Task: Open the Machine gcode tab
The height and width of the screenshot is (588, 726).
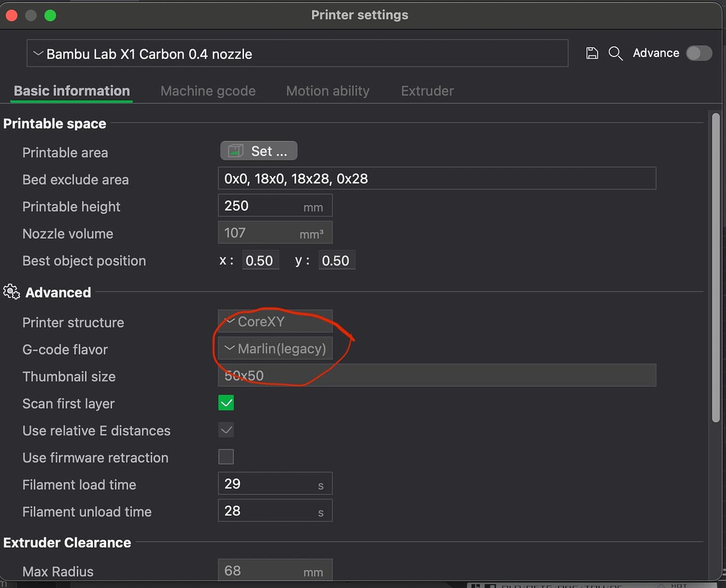Action: (x=208, y=91)
